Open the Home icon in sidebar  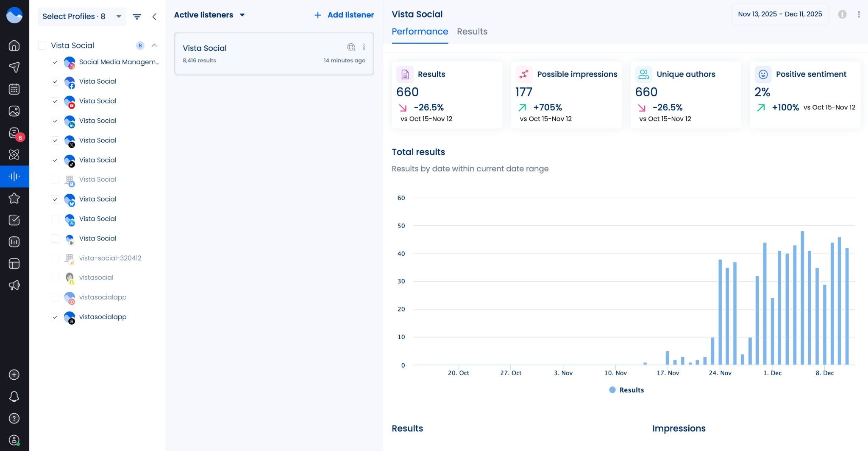(x=14, y=45)
